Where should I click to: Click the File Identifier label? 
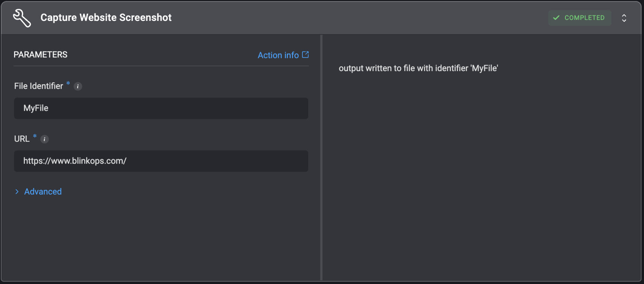coord(39,86)
